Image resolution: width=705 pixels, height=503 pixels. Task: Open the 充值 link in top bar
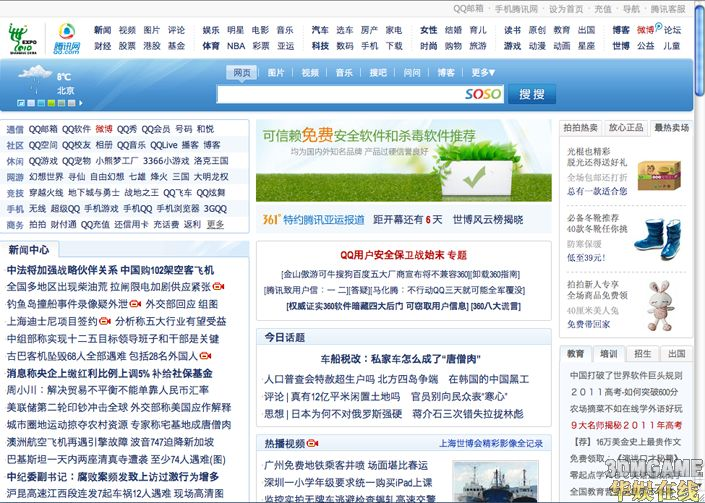[603, 9]
